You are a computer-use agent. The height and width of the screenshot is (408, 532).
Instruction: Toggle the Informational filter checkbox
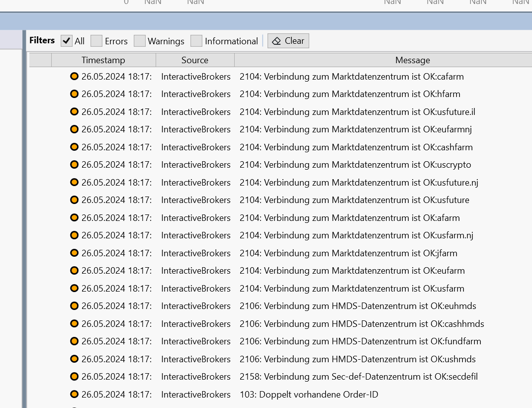(x=196, y=41)
